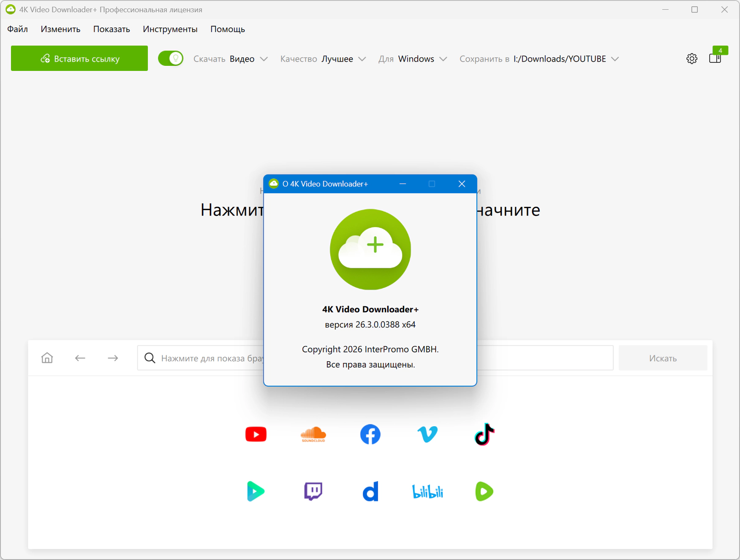Click the browser search input field
Screen dimensions: 740x560
point(375,358)
